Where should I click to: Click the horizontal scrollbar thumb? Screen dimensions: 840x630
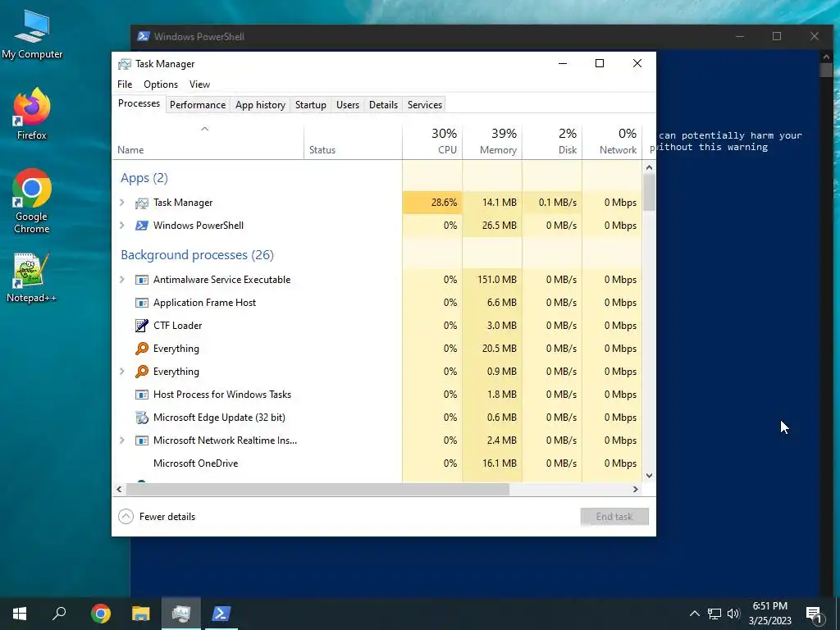click(x=317, y=489)
